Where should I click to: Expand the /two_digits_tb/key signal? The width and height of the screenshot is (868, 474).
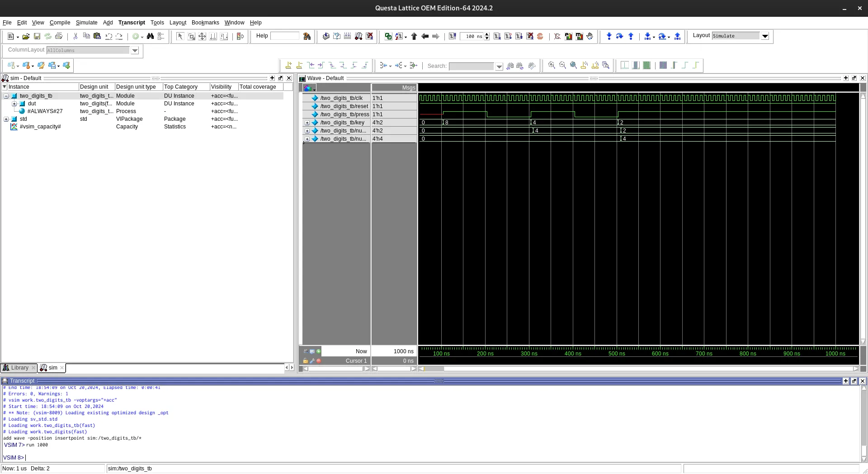(x=307, y=123)
